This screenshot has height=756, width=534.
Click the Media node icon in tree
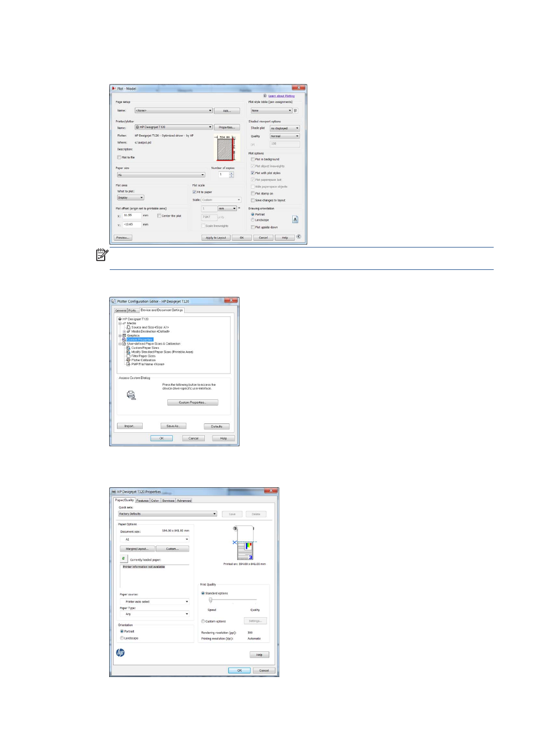pos(124,323)
